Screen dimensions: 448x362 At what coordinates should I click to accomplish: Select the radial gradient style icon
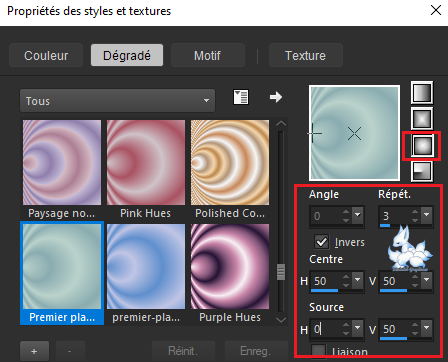(422, 171)
